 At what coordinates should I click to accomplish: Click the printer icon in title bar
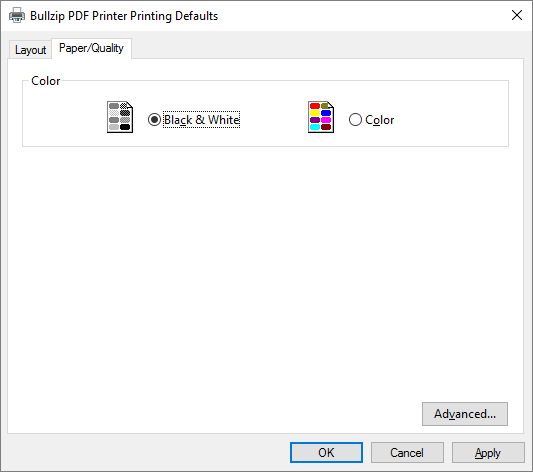[x=17, y=15]
